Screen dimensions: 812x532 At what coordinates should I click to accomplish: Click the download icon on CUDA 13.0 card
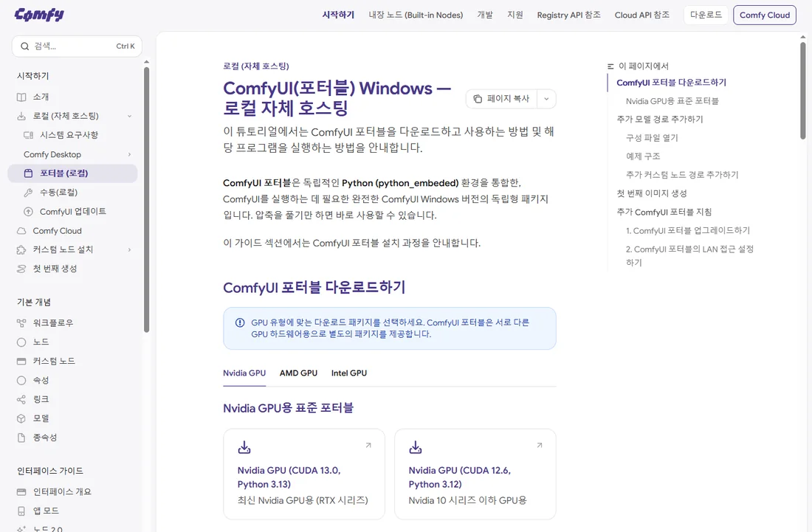click(x=244, y=447)
